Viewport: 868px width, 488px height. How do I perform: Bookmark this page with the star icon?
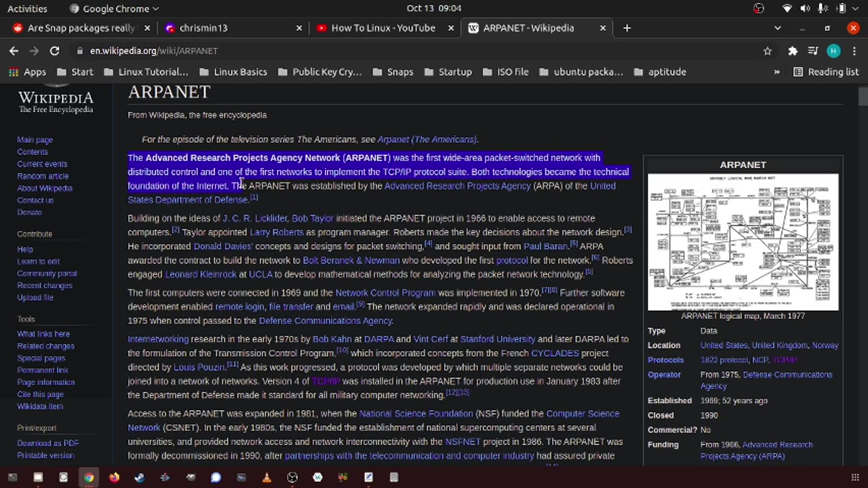[x=768, y=51]
